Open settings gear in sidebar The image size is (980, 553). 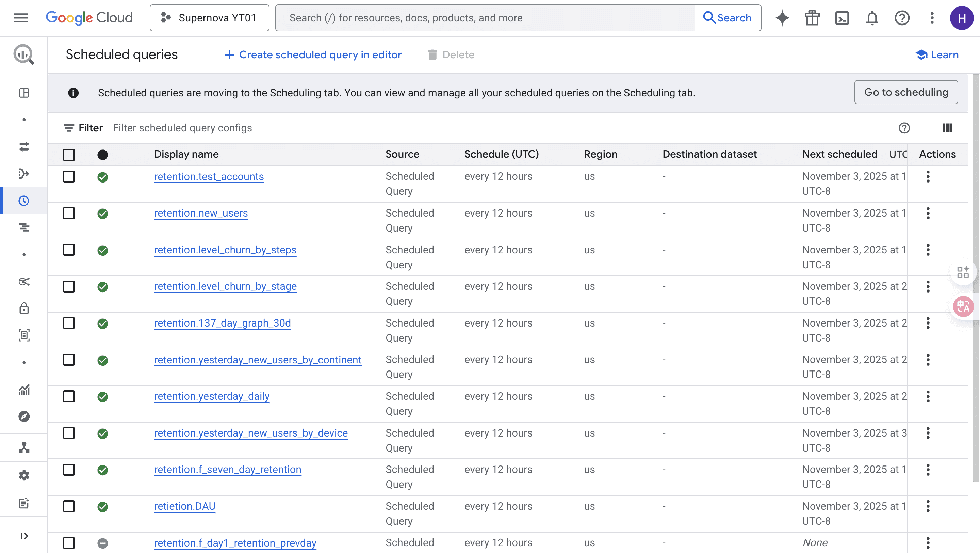click(x=24, y=475)
